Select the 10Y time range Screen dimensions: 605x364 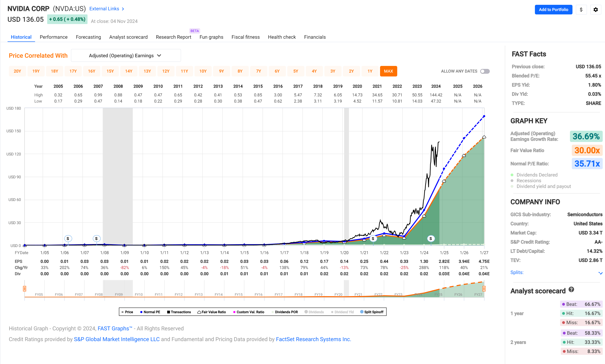[203, 71]
